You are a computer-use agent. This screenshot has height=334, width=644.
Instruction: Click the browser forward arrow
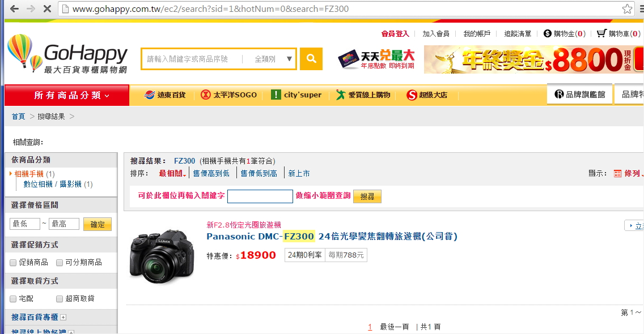(x=31, y=8)
